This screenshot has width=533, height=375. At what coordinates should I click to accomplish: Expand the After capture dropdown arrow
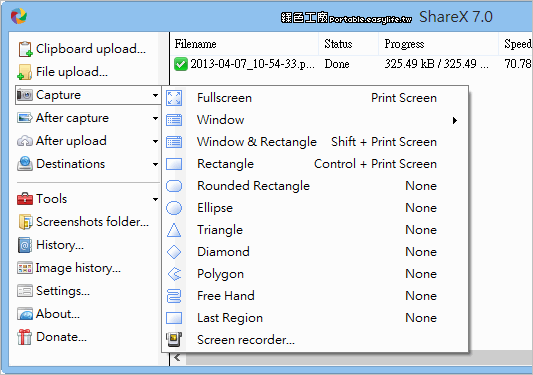[x=155, y=118]
